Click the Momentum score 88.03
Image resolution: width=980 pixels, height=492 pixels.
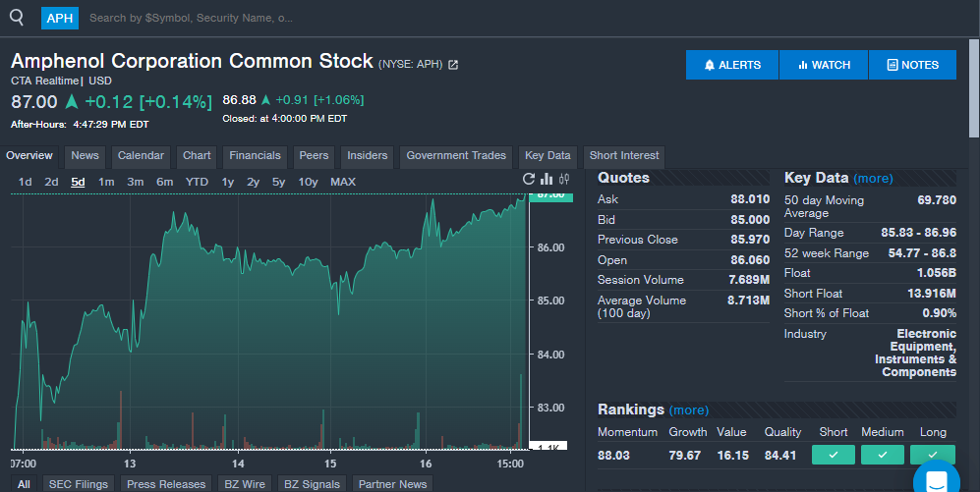pyautogui.click(x=613, y=455)
